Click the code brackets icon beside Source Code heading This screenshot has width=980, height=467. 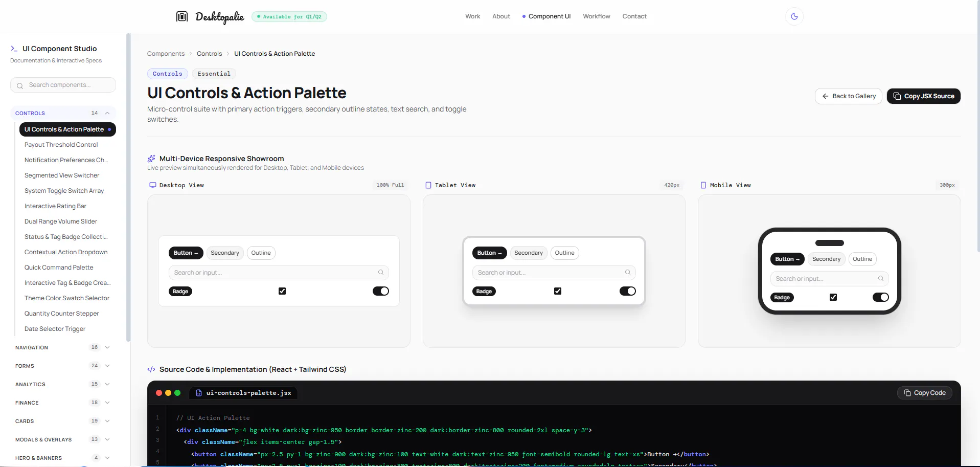click(151, 369)
